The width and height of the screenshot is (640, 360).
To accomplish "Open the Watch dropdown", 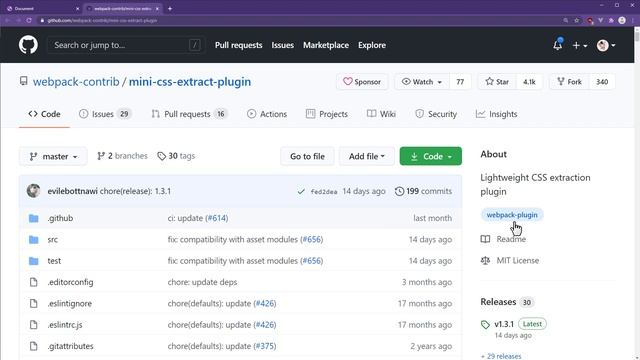I will [x=422, y=82].
